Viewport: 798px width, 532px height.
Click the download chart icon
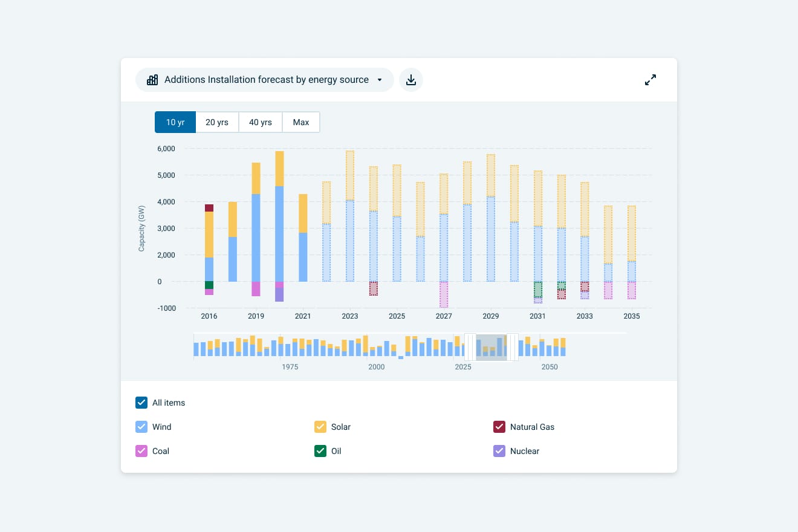(411, 80)
